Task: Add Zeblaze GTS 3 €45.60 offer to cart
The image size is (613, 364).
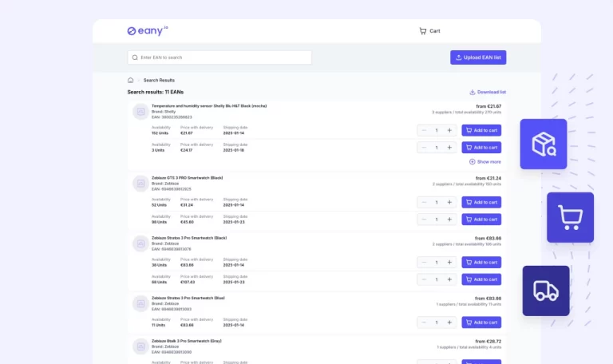Action: click(481, 220)
